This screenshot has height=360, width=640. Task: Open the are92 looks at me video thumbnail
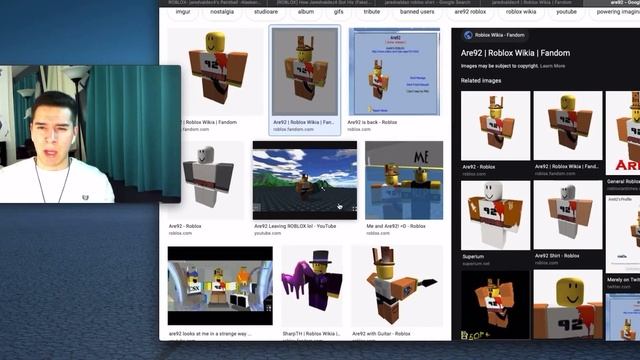(x=220, y=286)
